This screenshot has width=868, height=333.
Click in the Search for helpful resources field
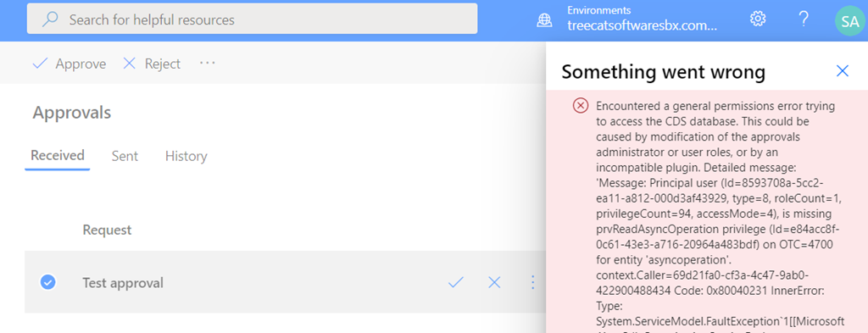253,19
